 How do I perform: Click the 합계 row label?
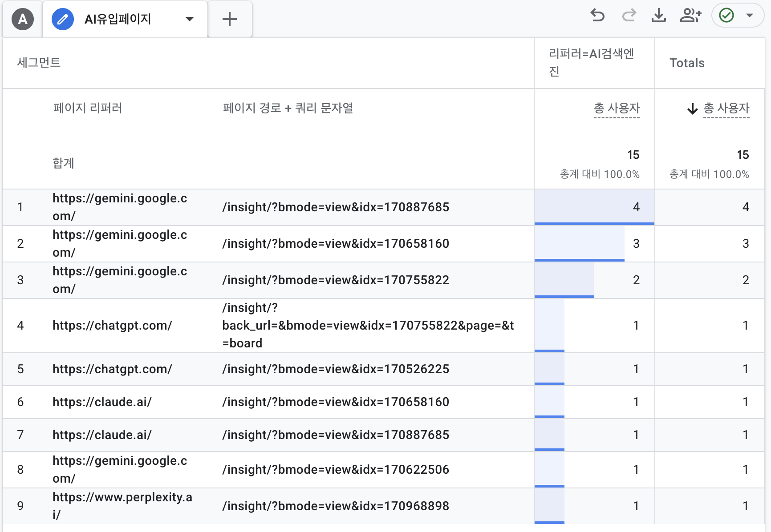63,163
